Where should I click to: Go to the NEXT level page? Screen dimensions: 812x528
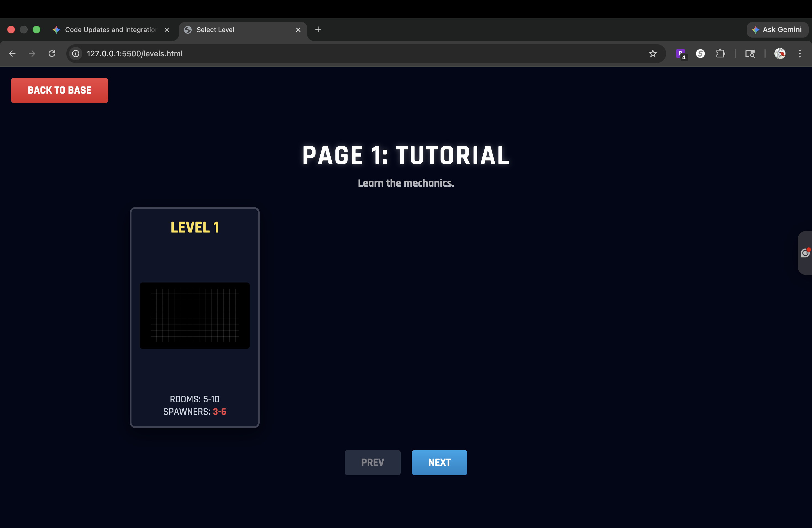pos(439,462)
